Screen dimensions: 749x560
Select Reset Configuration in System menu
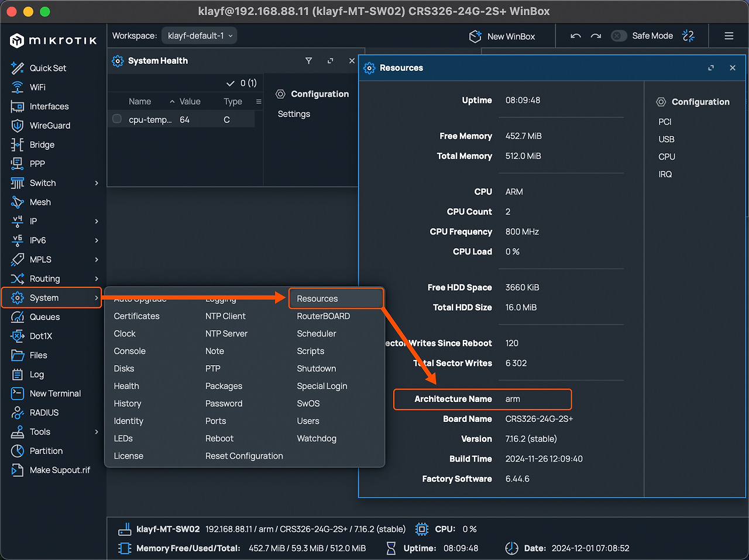[x=244, y=456]
